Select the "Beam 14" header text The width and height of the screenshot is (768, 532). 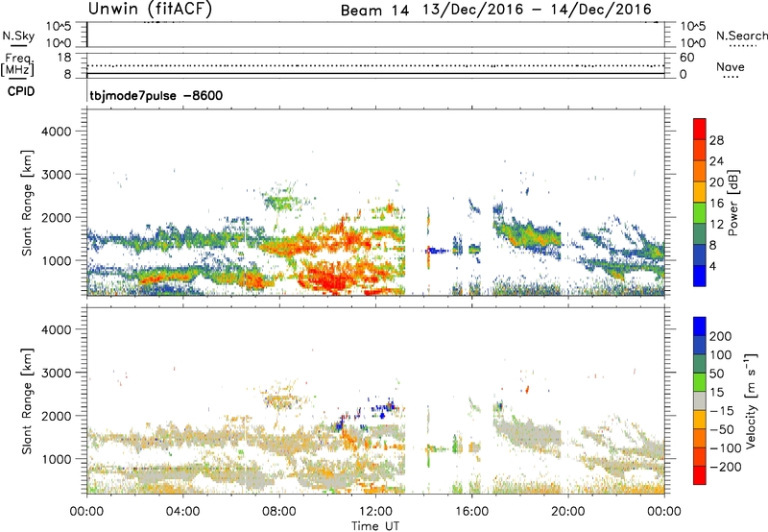pos(374,11)
